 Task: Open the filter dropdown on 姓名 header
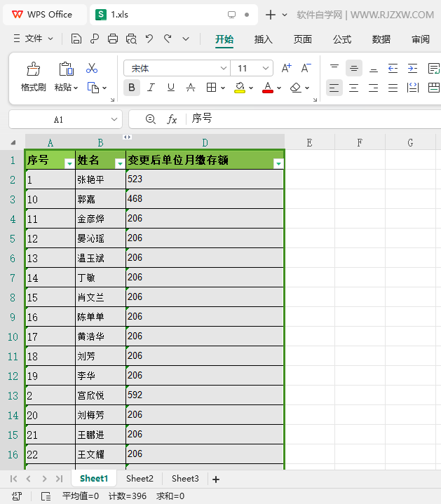pyautogui.click(x=120, y=163)
